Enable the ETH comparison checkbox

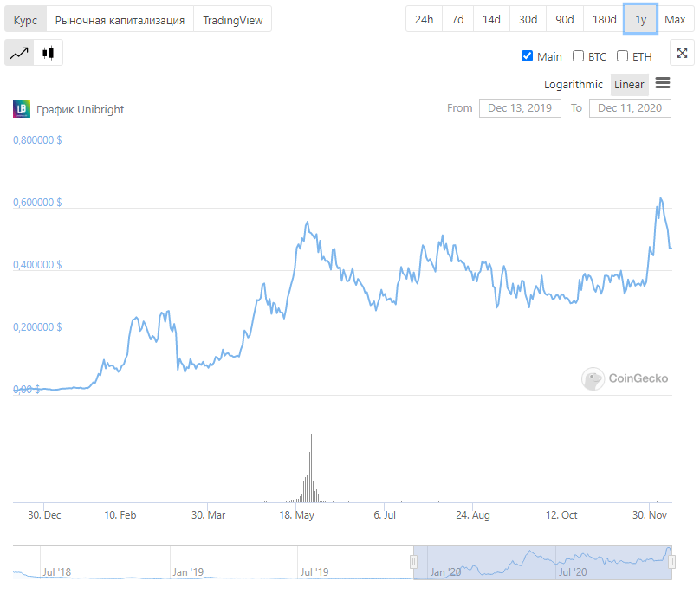click(x=622, y=56)
